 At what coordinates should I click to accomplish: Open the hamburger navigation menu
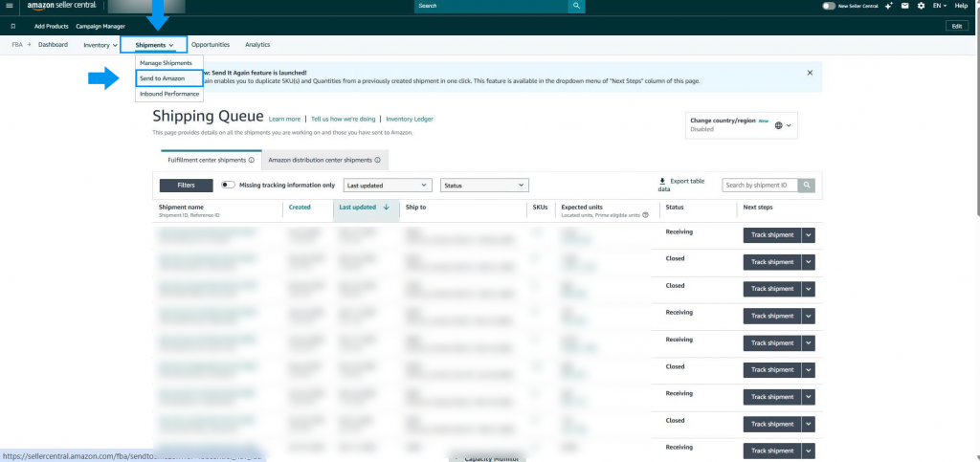pyautogui.click(x=9, y=6)
